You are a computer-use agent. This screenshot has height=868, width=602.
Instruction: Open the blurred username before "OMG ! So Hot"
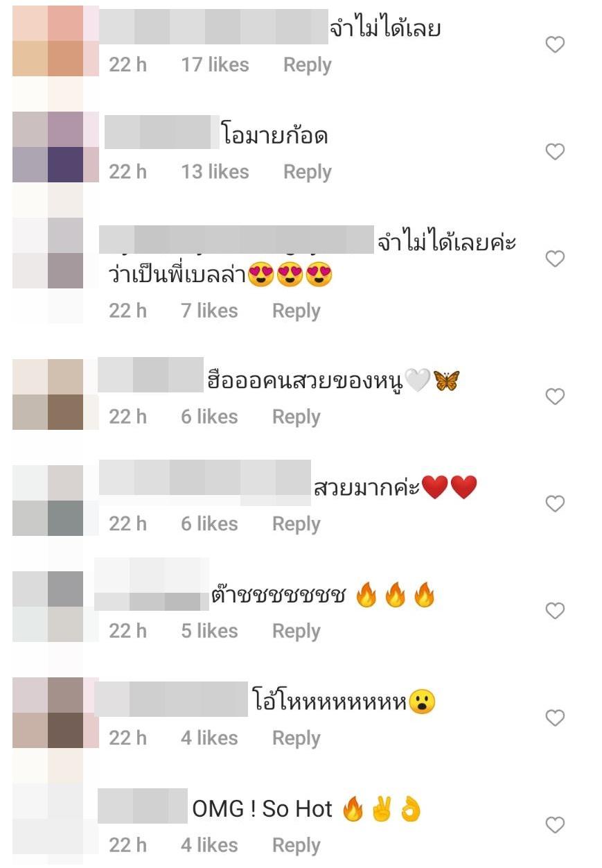click(x=143, y=806)
